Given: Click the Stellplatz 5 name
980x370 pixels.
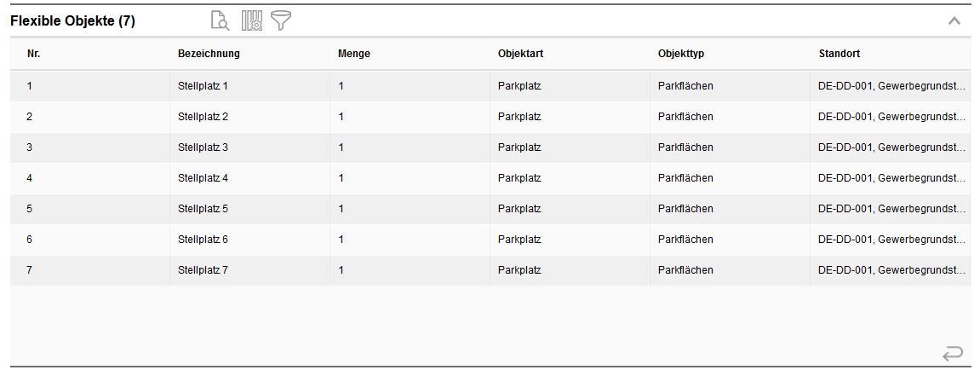Looking at the screenshot, I should coord(203,209).
